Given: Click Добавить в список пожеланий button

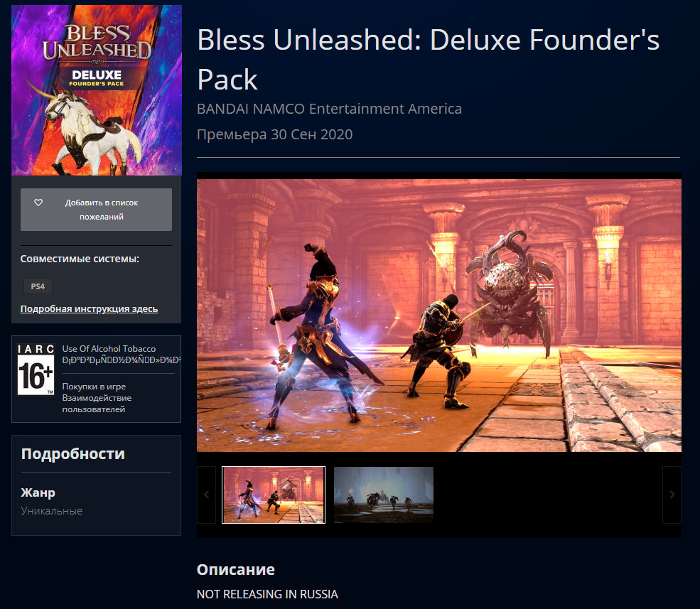Looking at the screenshot, I should 96,210.
